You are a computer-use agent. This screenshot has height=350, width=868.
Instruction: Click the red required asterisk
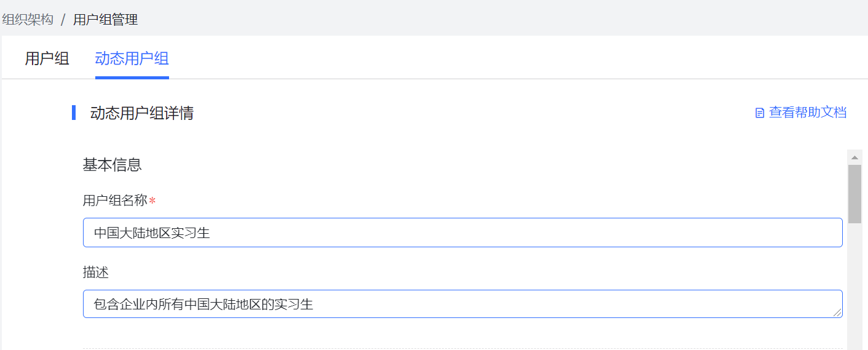(x=152, y=201)
